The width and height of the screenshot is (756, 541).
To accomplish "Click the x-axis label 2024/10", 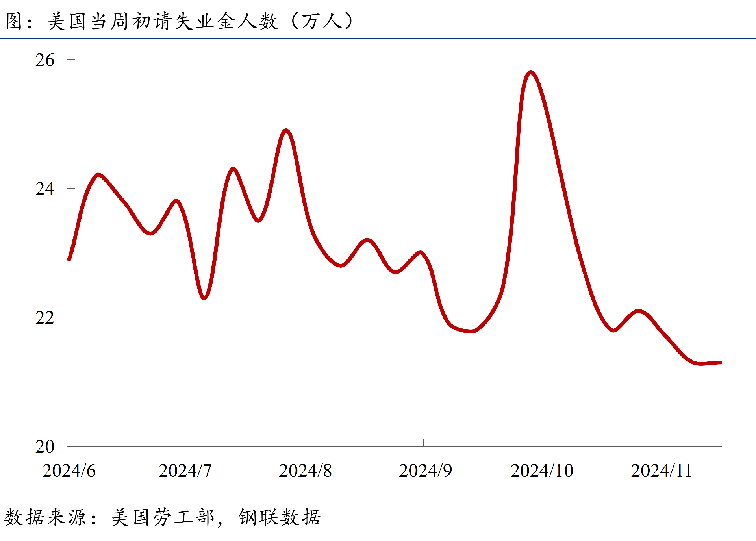I will [x=542, y=471].
